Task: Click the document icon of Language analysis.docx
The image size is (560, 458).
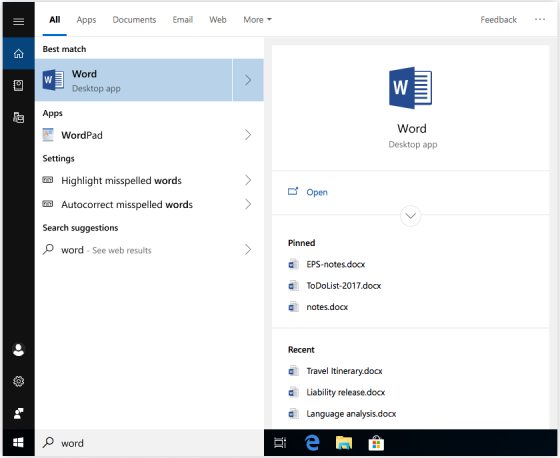Action: coord(293,414)
